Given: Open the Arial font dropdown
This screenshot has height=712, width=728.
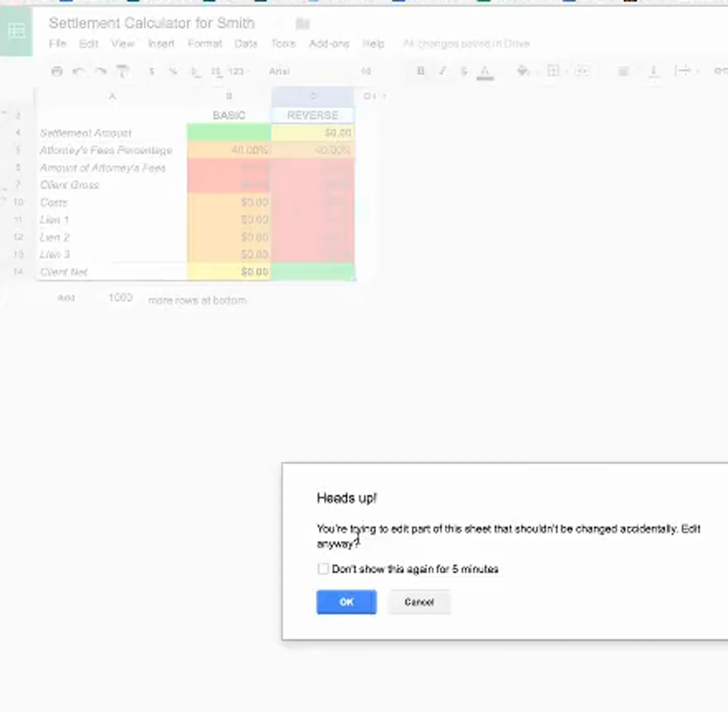Looking at the screenshot, I should coord(280,71).
